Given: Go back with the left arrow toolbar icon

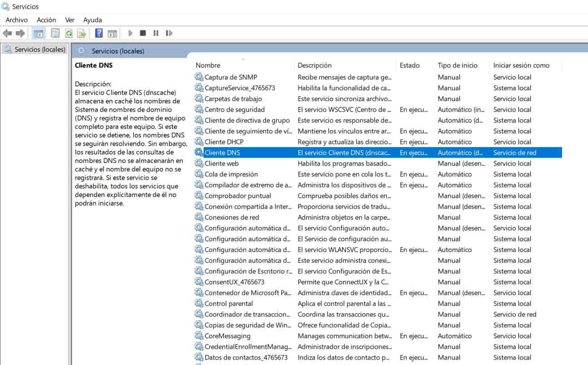Looking at the screenshot, I should [x=7, y=33].
